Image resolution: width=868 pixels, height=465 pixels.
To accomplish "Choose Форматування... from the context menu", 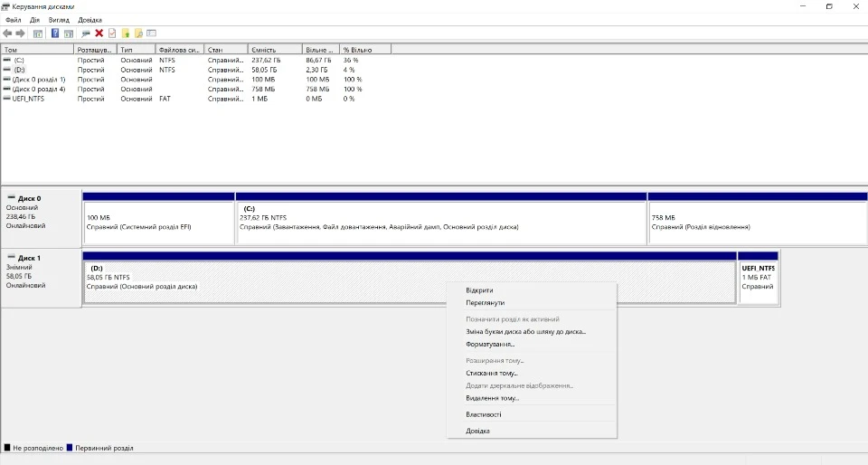I will [x=491, y=344].
